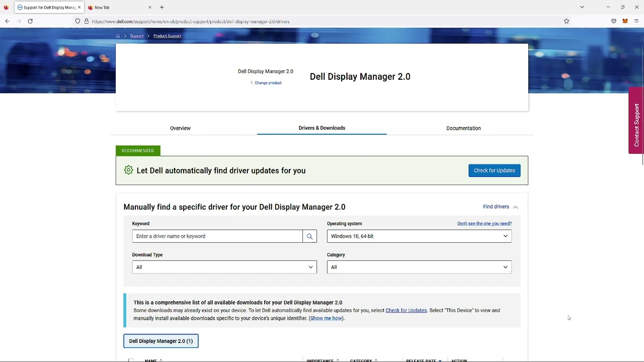Collapse the Find drivers section

tap(501, 207)
